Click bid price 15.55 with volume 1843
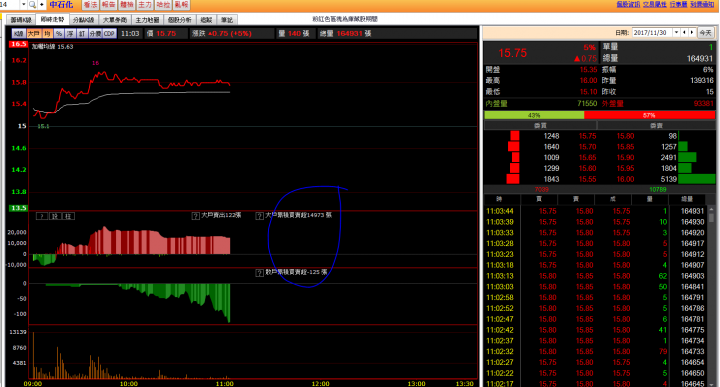The width and height of the screenshot is (720, 387). [x=587, y=179]
